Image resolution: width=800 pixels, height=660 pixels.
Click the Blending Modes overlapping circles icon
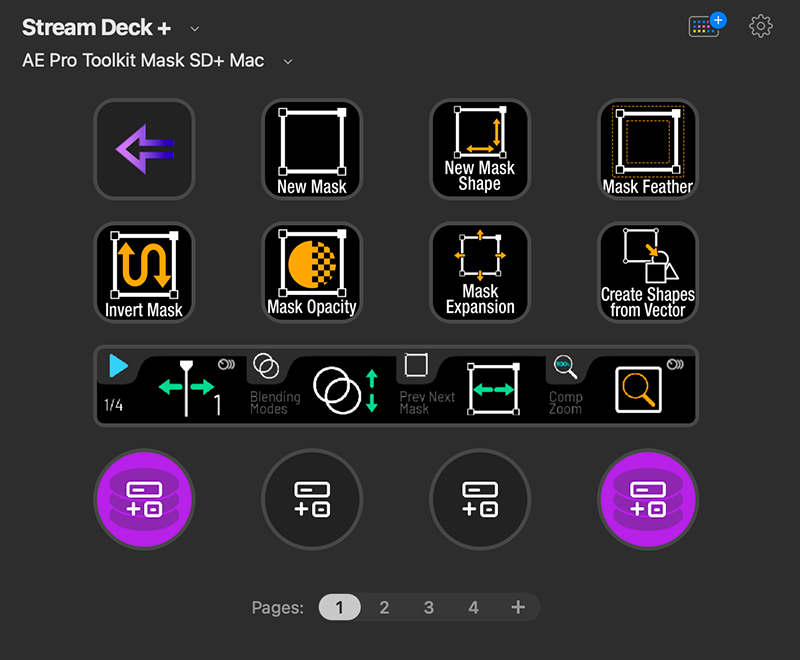(266, 366)
